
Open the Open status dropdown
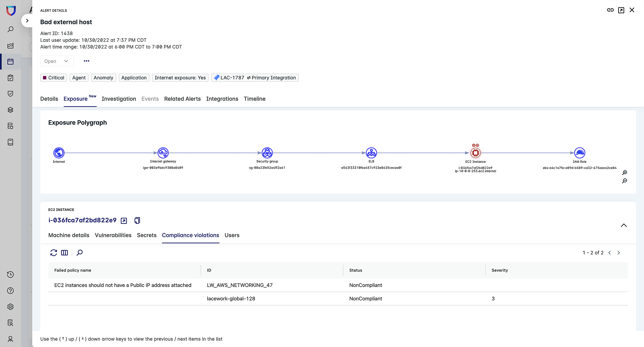(x=57, y=61)
